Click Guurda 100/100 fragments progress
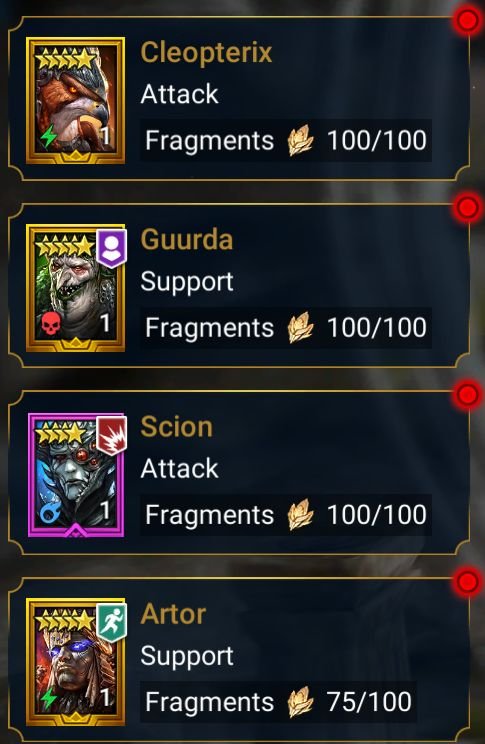 [377, 327]
